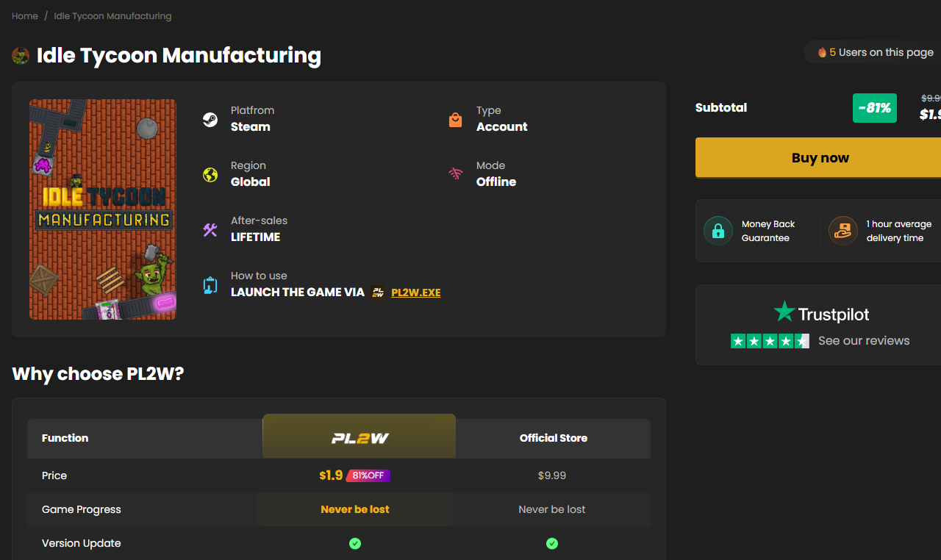This screenshot has width=941, height=560.
Task: Click the PL2W Version Update green checkmark
Action: click(x=355, y=544)
